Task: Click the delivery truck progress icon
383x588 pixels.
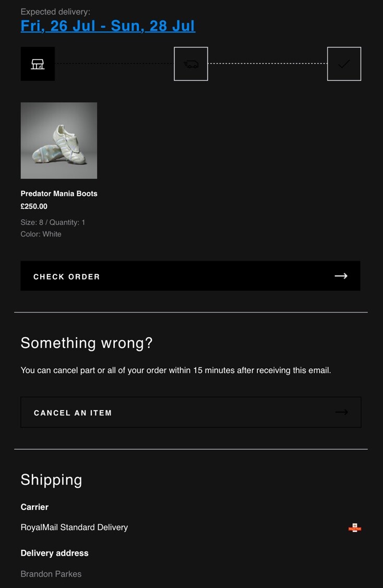Action: (191, 64)
